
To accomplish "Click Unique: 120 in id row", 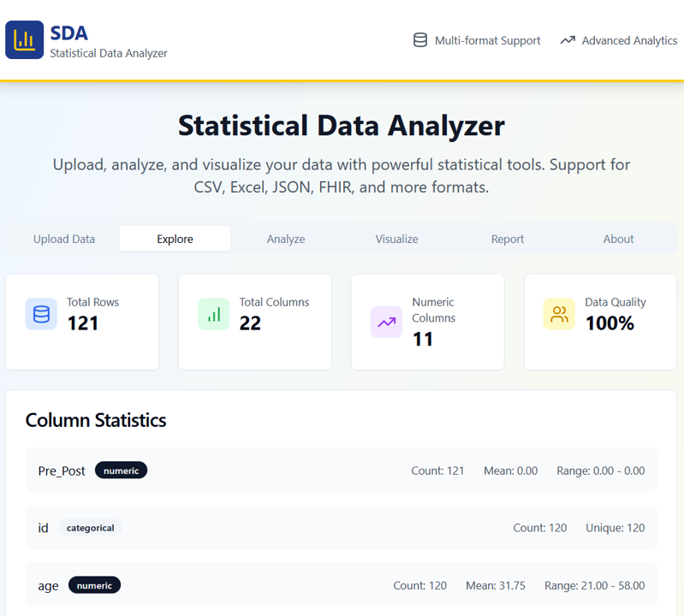I will [x=615, y=528].
